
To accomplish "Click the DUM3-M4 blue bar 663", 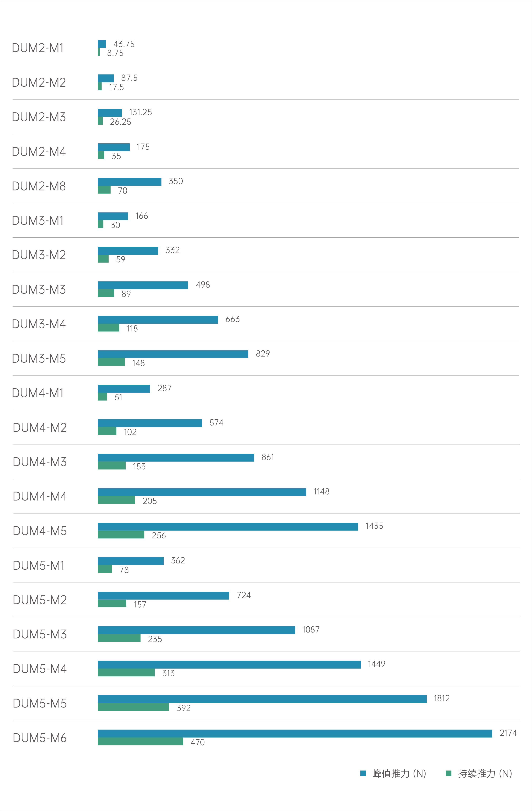I will point(158,320).
